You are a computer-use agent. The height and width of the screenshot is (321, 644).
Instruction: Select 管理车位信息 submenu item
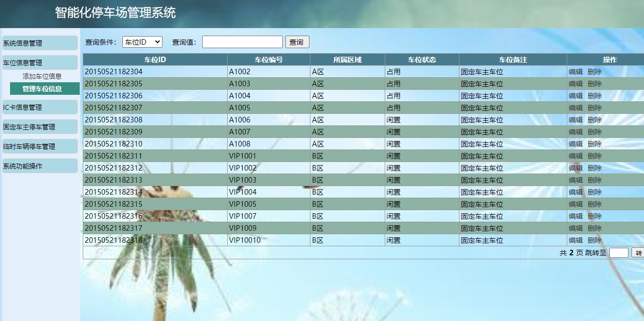pos(42,89)
